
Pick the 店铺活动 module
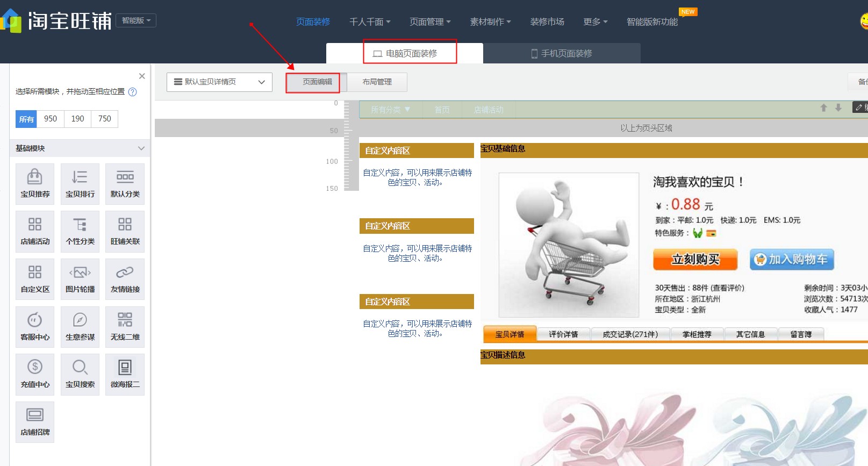pyautogui.click(x=35, y=231)
